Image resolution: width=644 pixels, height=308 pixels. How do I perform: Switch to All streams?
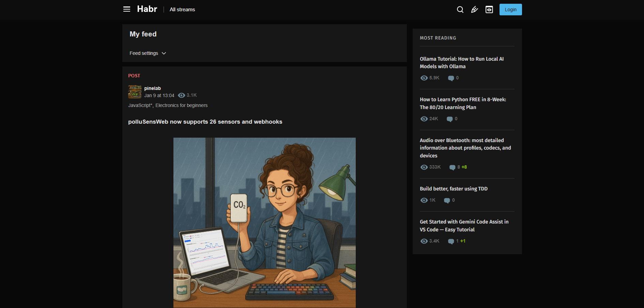tap(182, 10)
